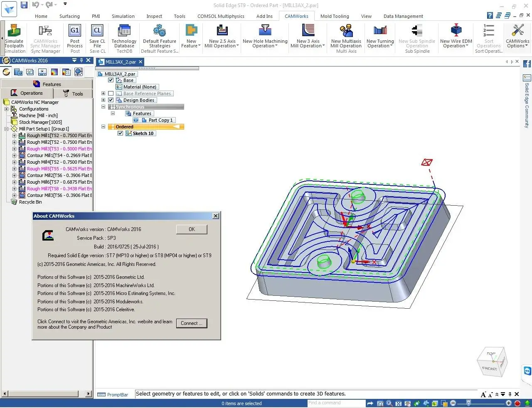
Task: Open the Simulation ribbon tab
Action: pyautogui.click(x=123, y=16)
